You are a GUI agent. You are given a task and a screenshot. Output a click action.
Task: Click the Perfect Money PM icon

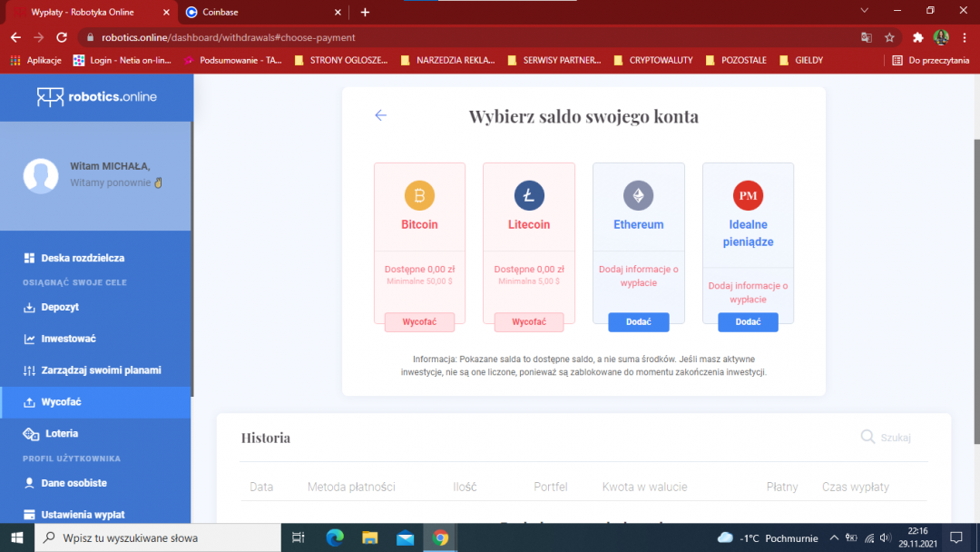click(748, 195)
